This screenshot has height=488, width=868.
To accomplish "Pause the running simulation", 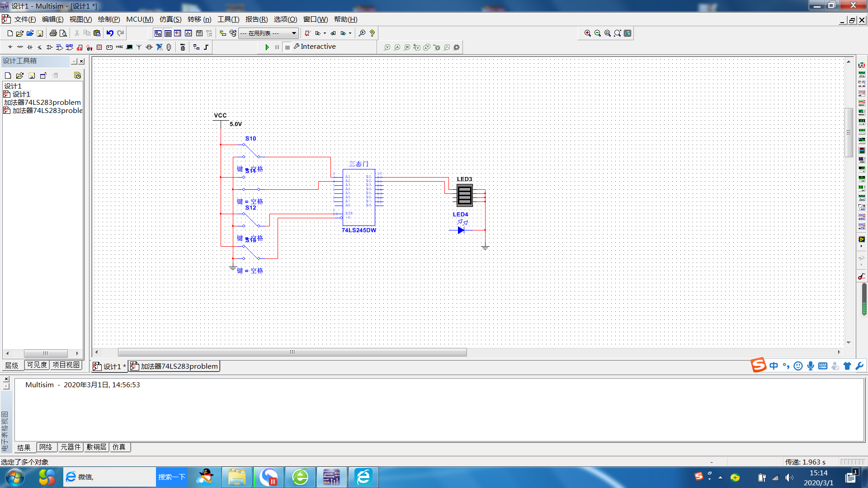I will click(277, 47).
